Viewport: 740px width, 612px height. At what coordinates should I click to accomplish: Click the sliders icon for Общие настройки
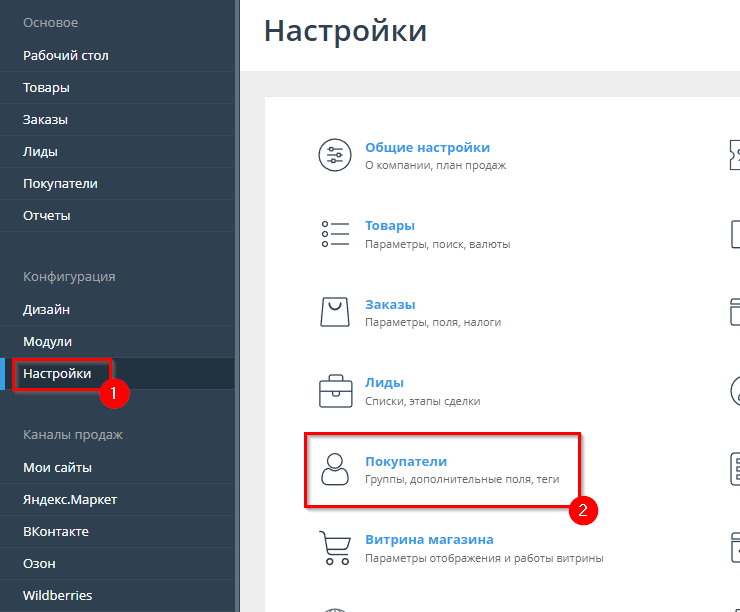point(335,155)
